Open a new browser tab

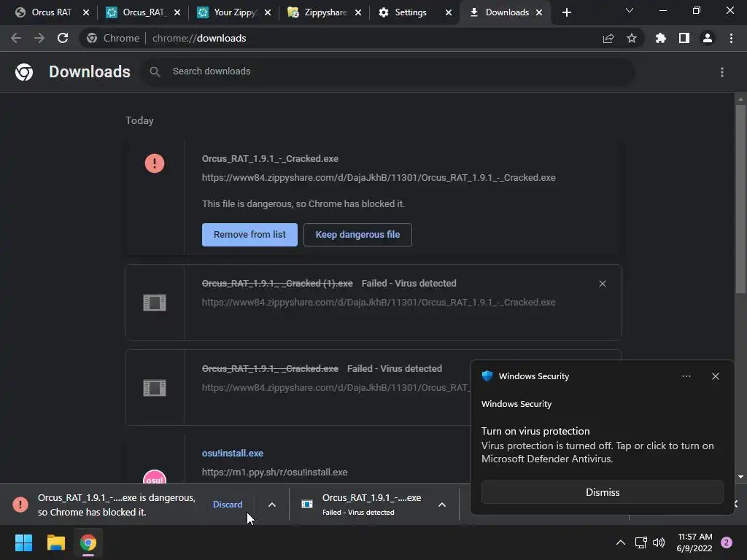566,12
